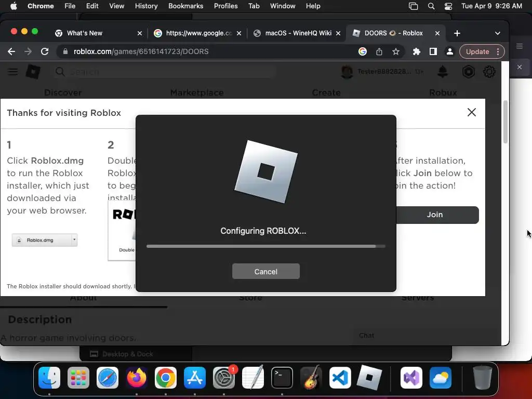The width and height of the screenshot is (532, 399).
Task: Open a new Chrome tab
Action: click(x=457, y=33)
